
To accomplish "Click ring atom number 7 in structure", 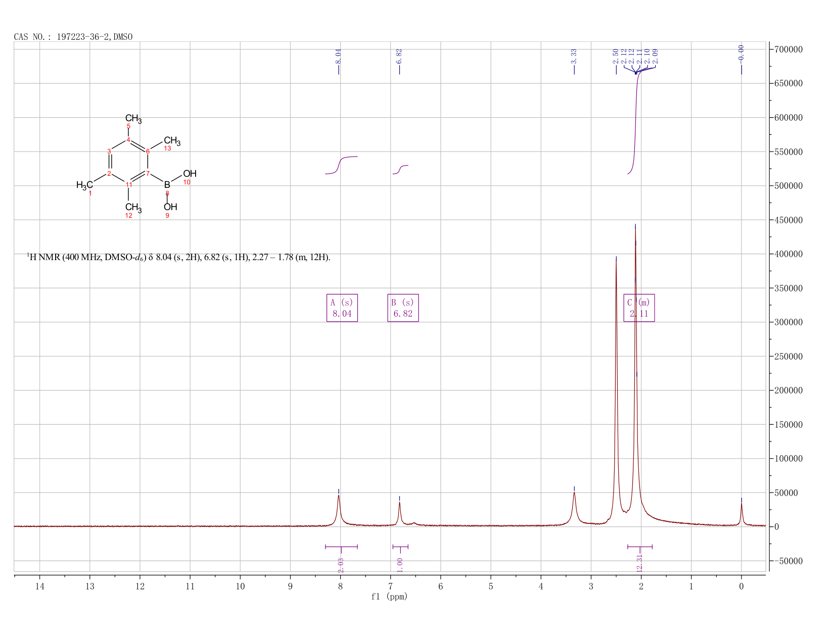I will [x=148, y=174].
